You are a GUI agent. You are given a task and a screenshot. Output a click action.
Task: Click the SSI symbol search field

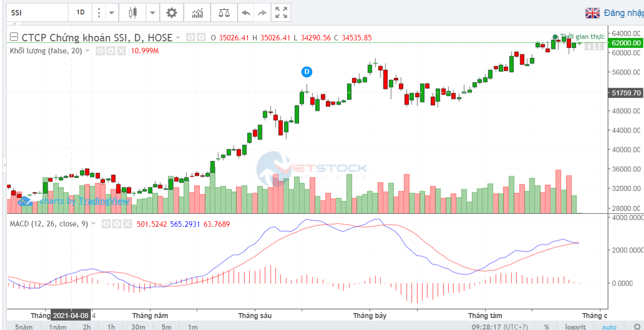[x=37, y=12]
